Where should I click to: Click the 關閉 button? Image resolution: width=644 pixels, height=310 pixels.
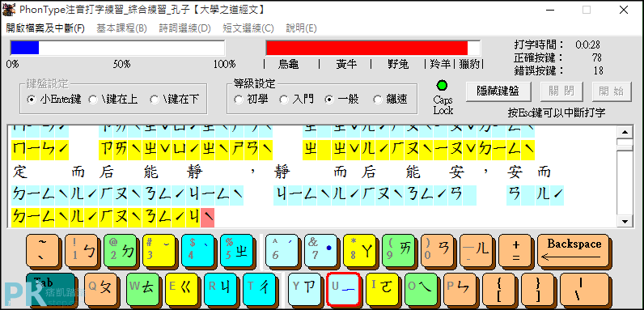tap(562, 91)
